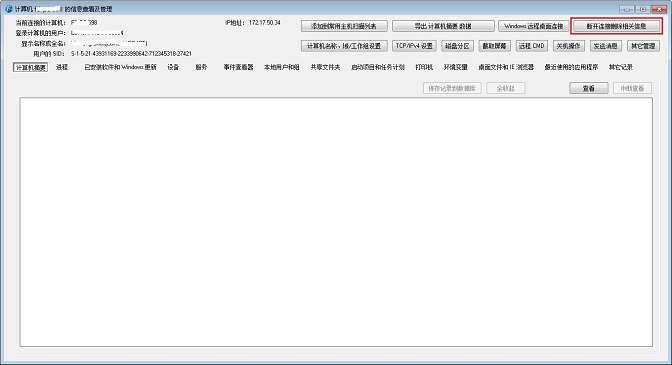Switch to the 进程 tab
Screen dimensions: 672x365
tap(62, 67)
